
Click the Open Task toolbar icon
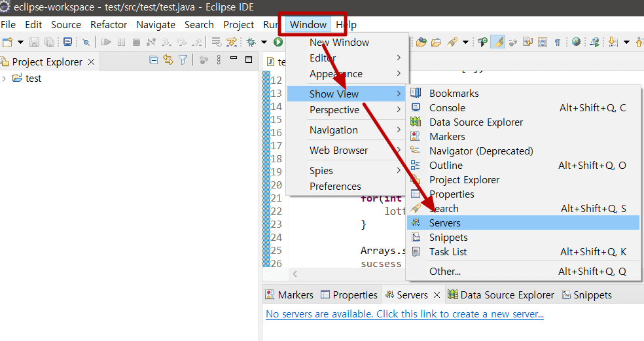pos(436,42)
